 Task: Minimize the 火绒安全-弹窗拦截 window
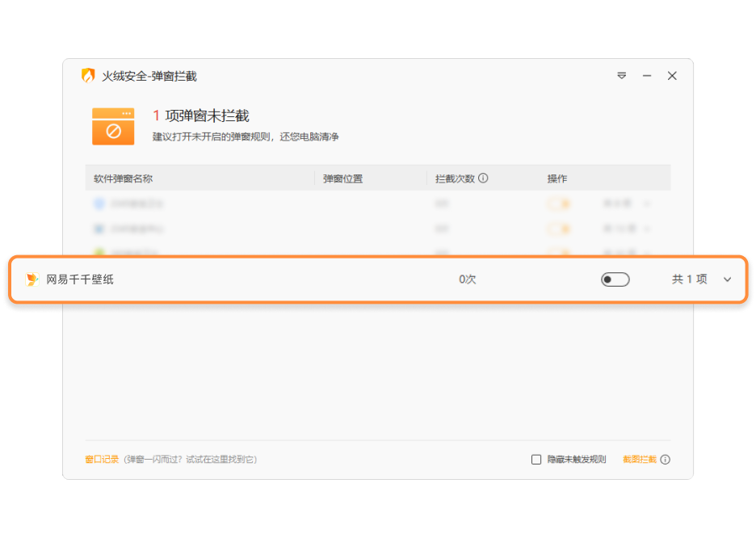coord(646,76)
